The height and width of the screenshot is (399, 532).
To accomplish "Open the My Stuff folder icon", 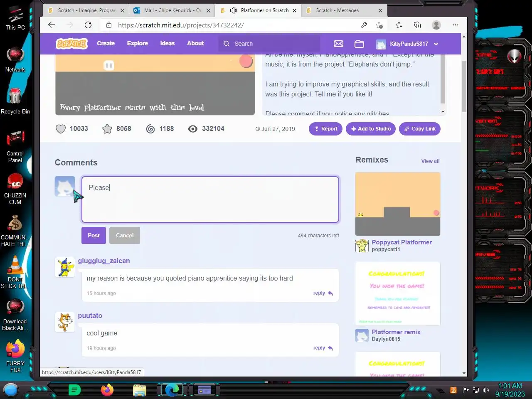I will click(359, 44).
